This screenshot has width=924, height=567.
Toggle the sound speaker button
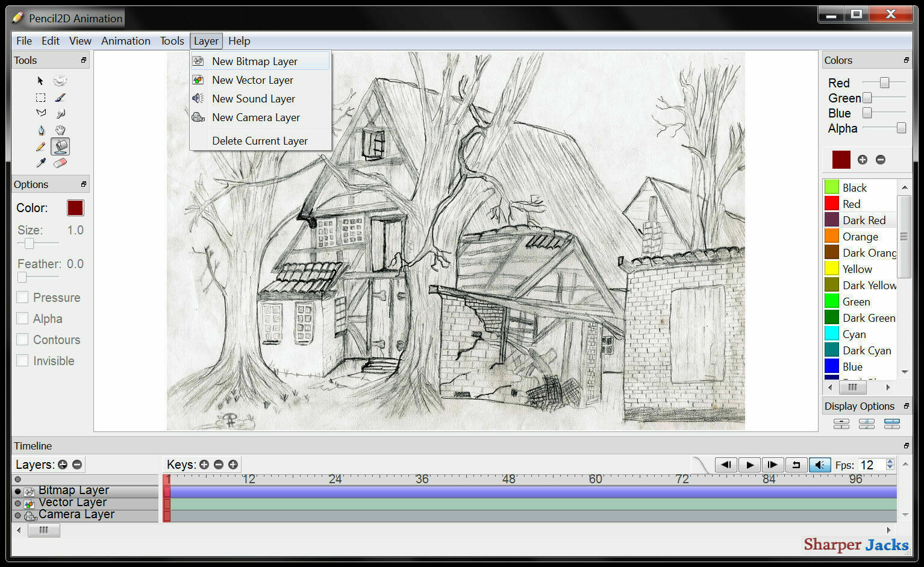(x=819, y=465)
